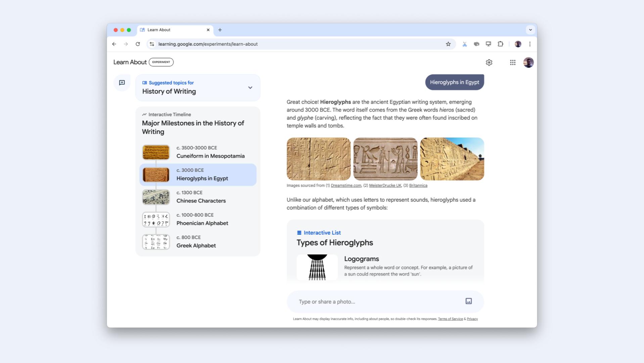Open the Google apps grid
644x363 pixels.
point(512,63)
